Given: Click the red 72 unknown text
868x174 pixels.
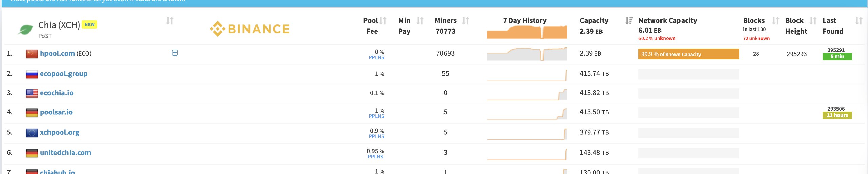Looking at the screenshot, I should pyautogui.click(x=756, y=38).
